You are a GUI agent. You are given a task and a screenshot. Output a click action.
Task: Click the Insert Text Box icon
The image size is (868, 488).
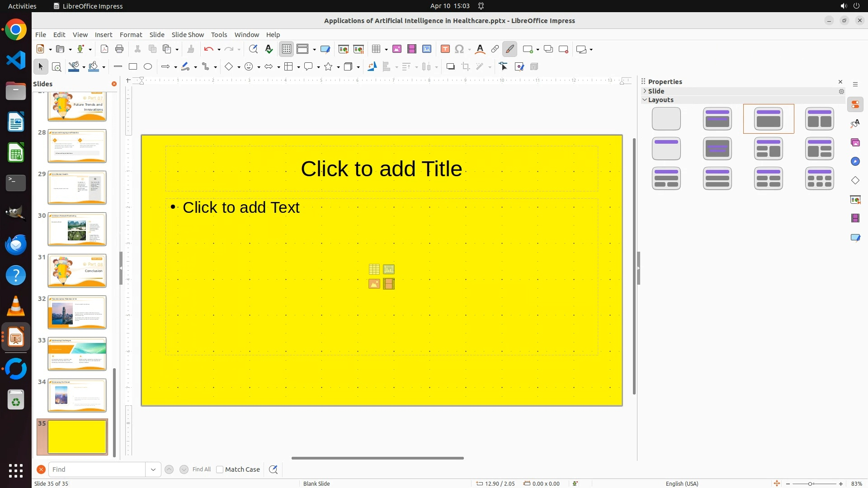pyautogui.click(x=445, y=49)
